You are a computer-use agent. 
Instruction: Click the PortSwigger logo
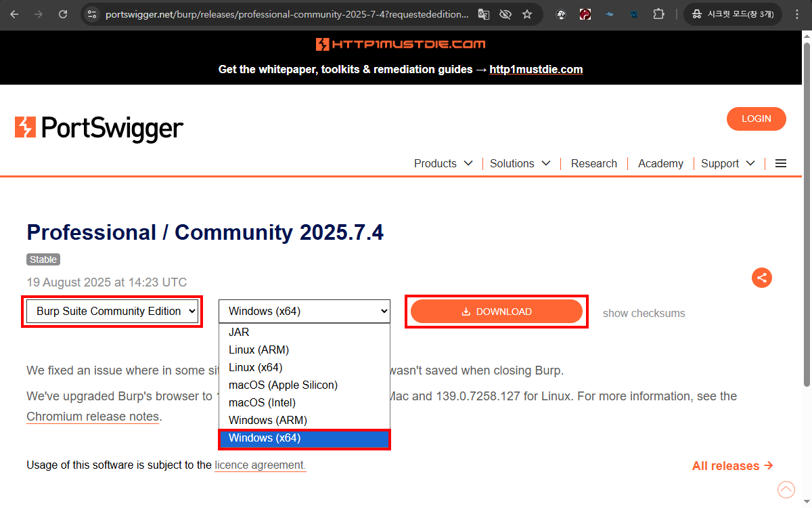coord(99,128)
